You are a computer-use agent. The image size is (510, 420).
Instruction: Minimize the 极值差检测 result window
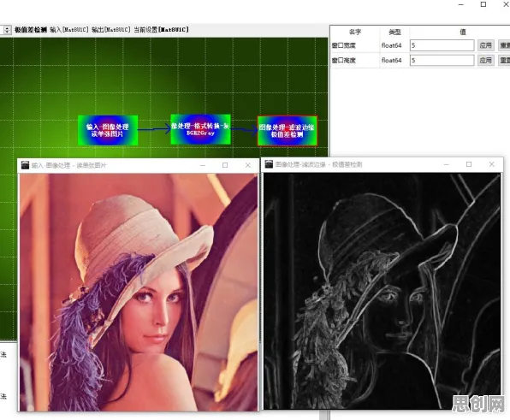click(x=447, y=164)
